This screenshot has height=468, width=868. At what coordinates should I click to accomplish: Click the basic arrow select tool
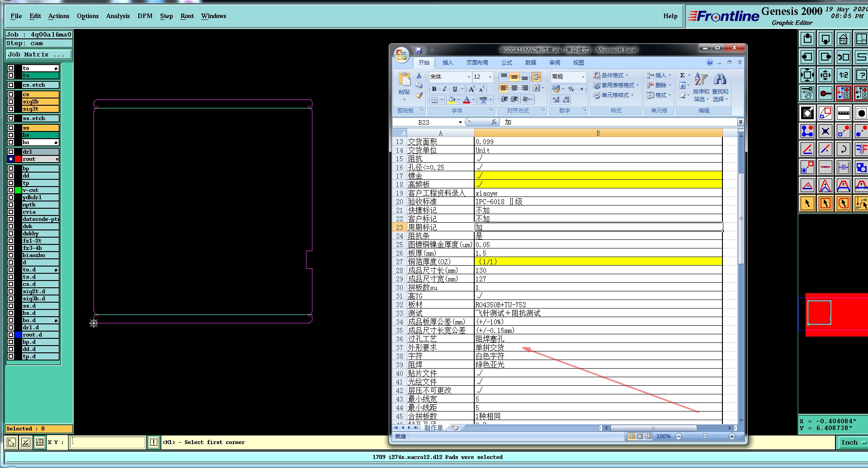pos(807,203)
